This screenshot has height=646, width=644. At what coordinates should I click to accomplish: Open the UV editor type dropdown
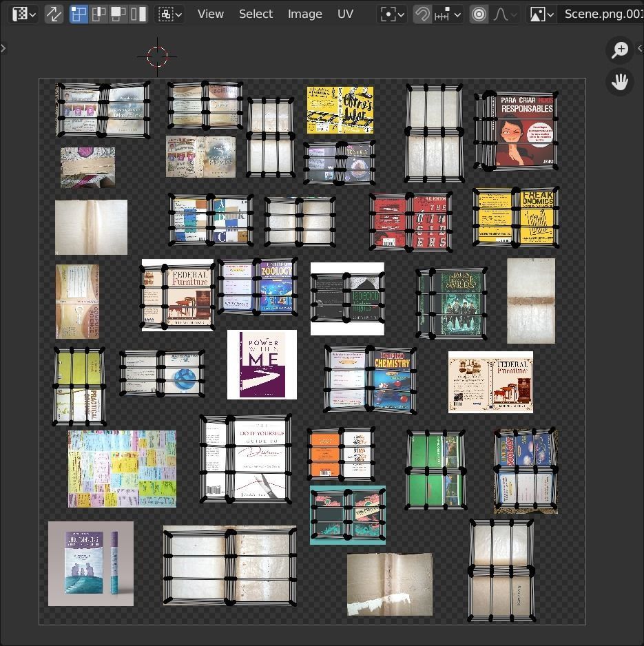coord(23,14)
